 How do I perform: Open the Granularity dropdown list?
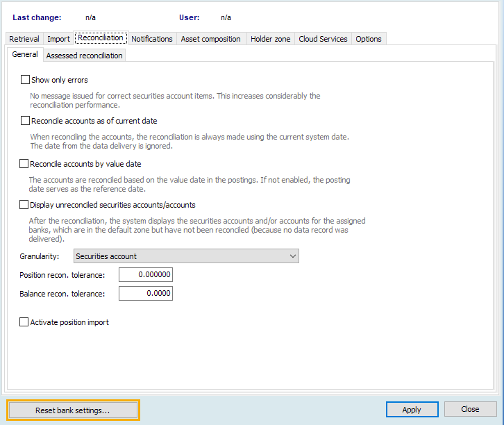click(186, 256)
